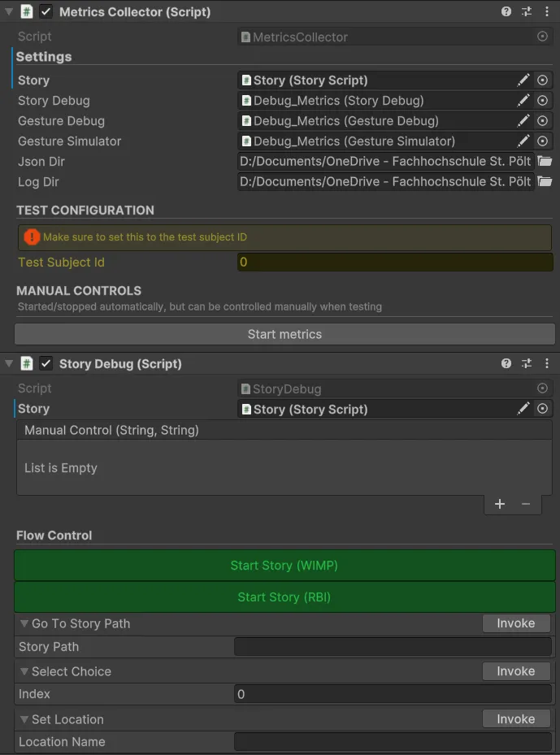The width and height of the screenshot is (560, 755).
Task: Click the Json Dir path field
Action: (x=386, y=161)
